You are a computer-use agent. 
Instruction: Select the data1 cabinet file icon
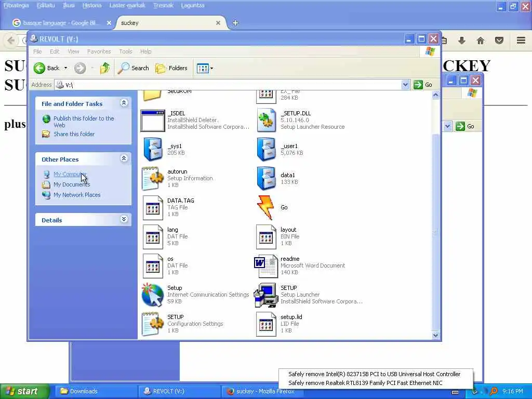(x=267, y=178)
